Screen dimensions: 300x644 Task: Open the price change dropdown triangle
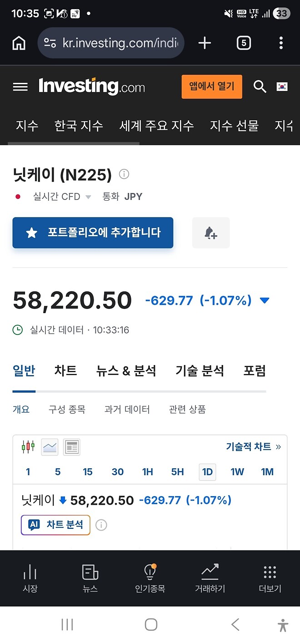(x=264, y=300)
